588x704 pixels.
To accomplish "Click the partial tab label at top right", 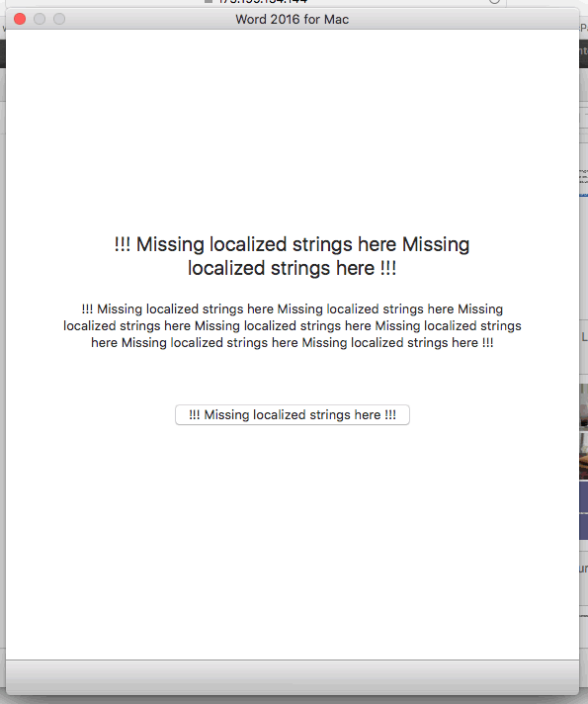I will pos(583,28).
